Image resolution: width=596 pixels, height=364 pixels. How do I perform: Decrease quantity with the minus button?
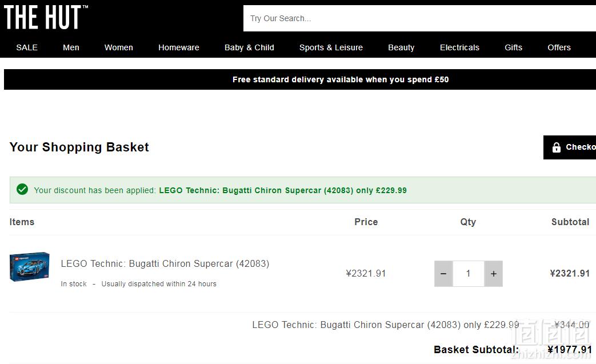443,274
